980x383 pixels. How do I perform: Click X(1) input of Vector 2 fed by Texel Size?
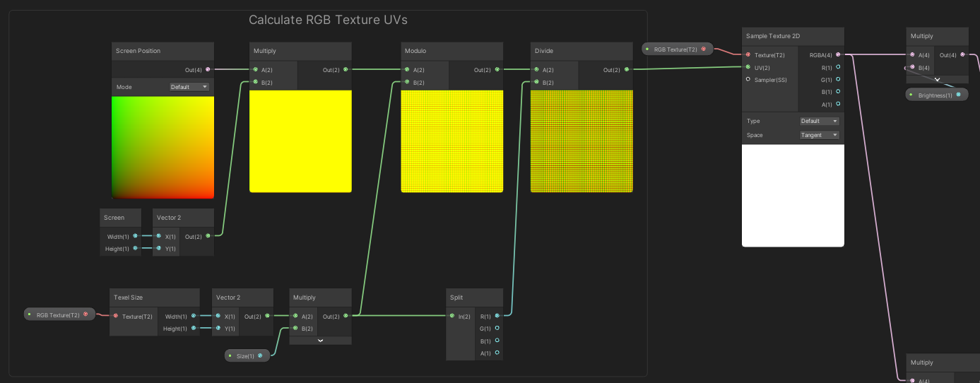tap(218, 316)
